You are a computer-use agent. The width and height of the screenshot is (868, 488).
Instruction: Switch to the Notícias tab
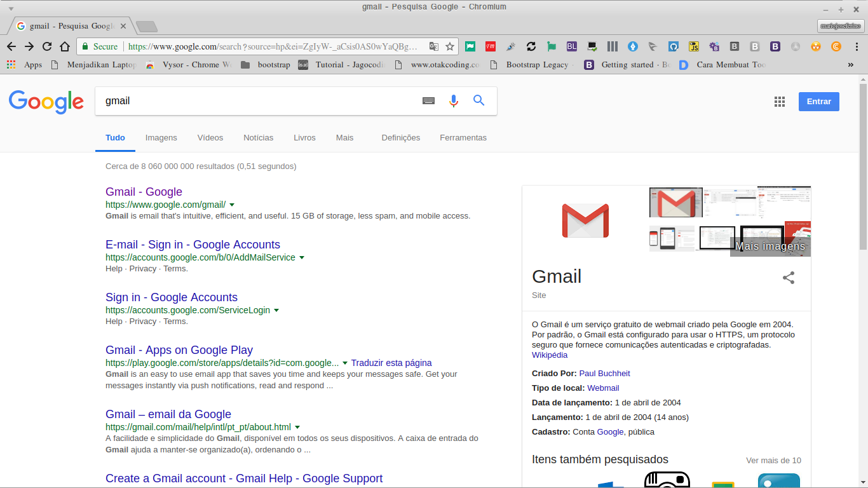259,137
